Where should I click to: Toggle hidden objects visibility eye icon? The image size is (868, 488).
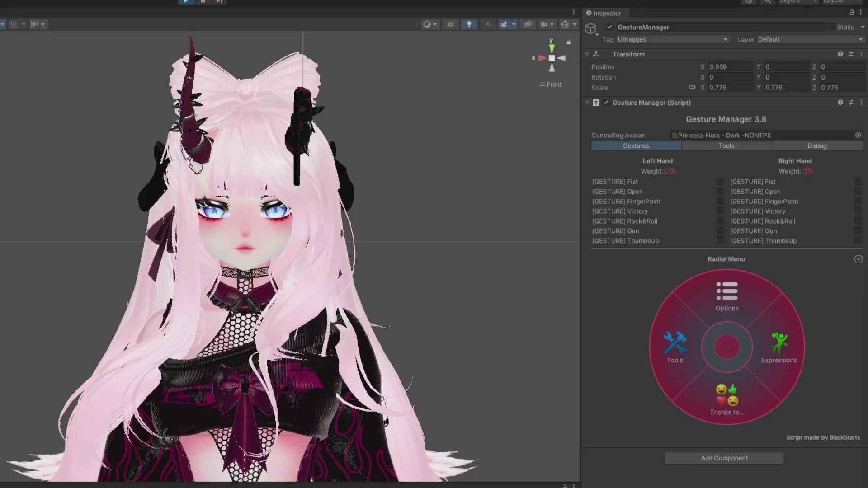[528, 24]
